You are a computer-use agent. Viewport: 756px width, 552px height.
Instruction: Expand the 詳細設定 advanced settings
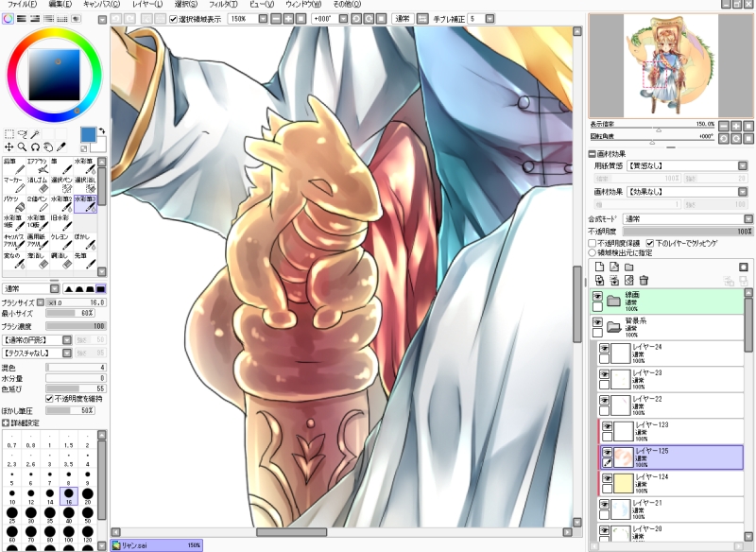[x=6, y=423]
